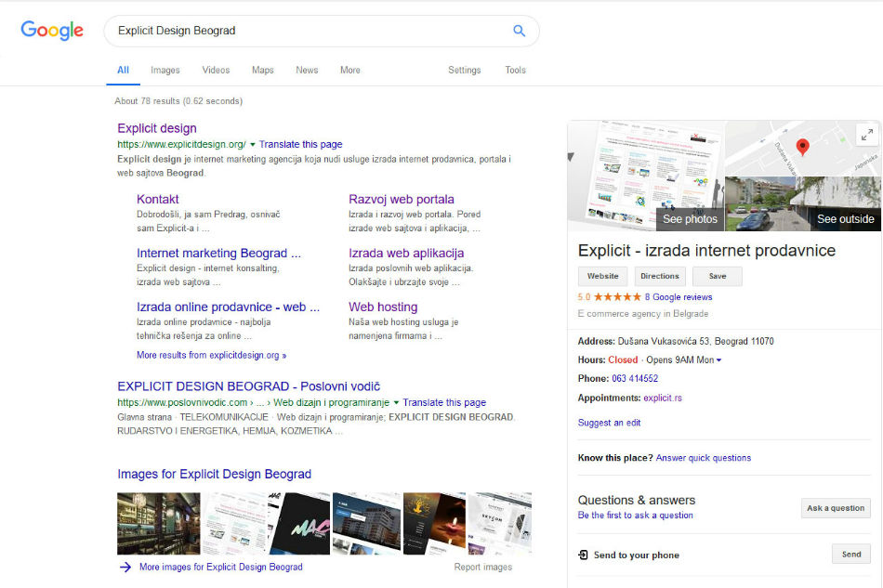Click the website screenshot image thumbnail in results
Image resolution: width=883 pixels, height=588 pixels.
pyautogui.click(x=234, y=524)
